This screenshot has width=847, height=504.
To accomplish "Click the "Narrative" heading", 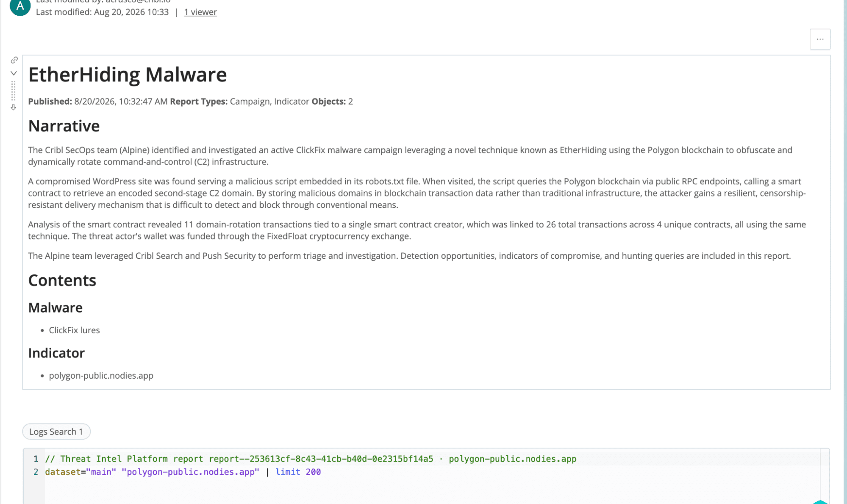I will click(64, 126).
